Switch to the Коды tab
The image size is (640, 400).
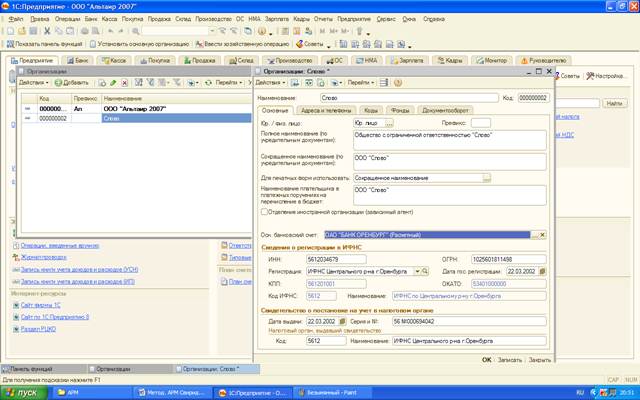click(x=371, y=110)
